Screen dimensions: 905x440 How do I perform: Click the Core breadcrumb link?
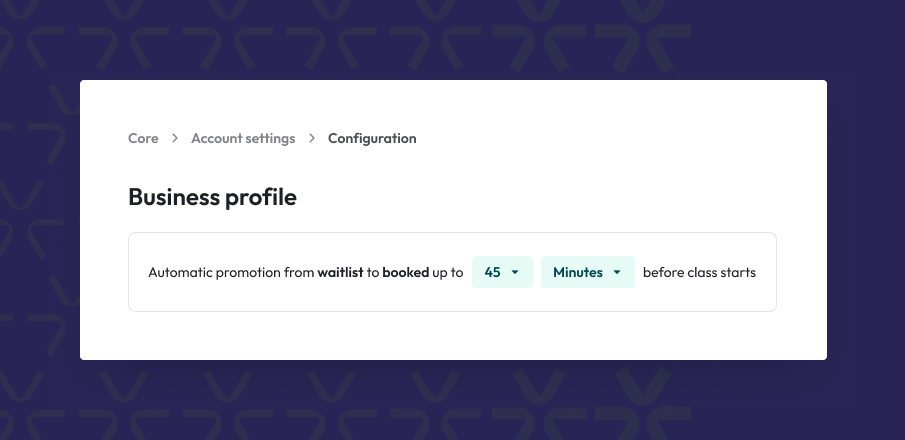point(143,139)
